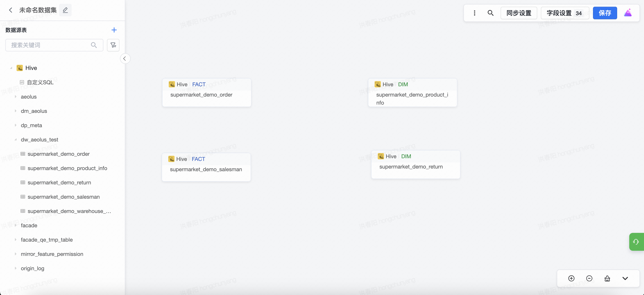Add a data source table with plus icon
This screenshot has width=644, height=295.
pyautogui.click(x=114, y=30)
